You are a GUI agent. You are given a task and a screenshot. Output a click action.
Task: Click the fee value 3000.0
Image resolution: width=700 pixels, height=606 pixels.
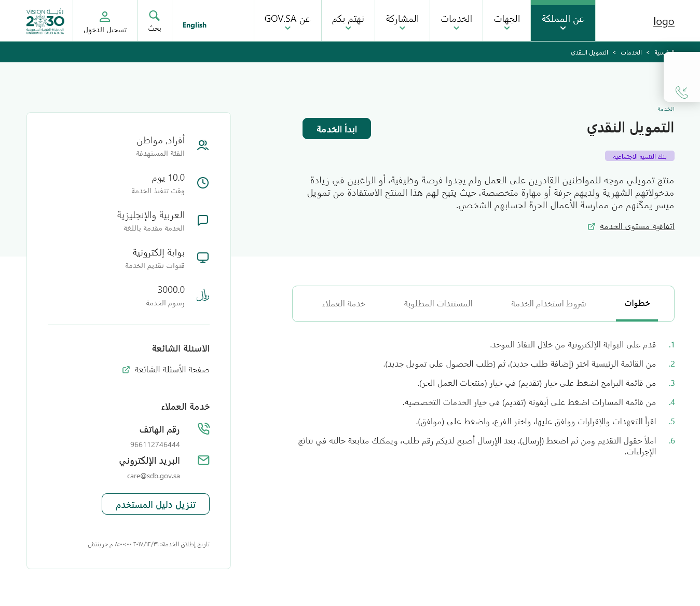[x=171, y=290]
